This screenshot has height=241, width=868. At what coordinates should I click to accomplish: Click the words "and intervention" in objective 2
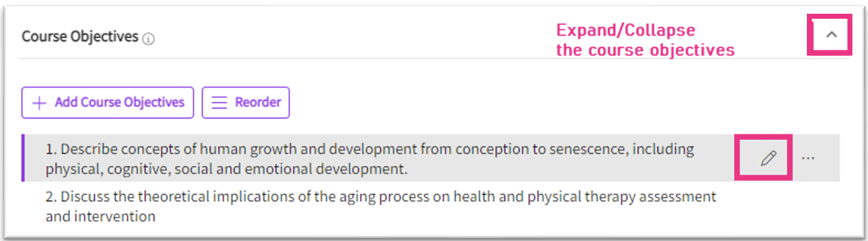pyautogui.click(x=100, y=217)
